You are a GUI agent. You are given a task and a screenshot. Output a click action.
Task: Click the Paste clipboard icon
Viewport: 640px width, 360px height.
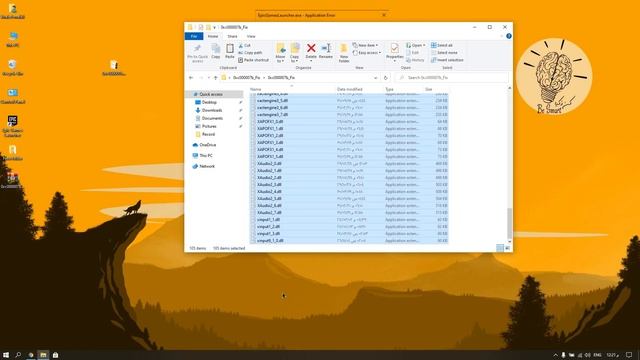pos(230,49)
